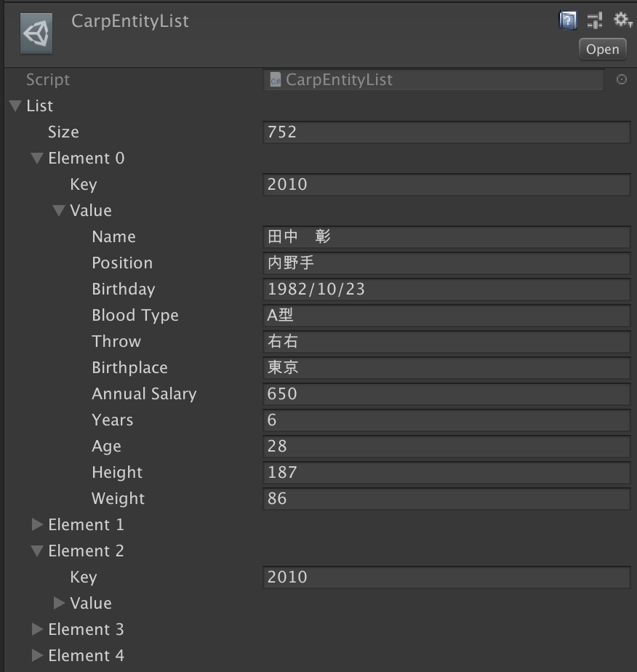Viewport: 637px width, 672px height.
Task: Expand Element 3
Action: click(x=37, y=629)
